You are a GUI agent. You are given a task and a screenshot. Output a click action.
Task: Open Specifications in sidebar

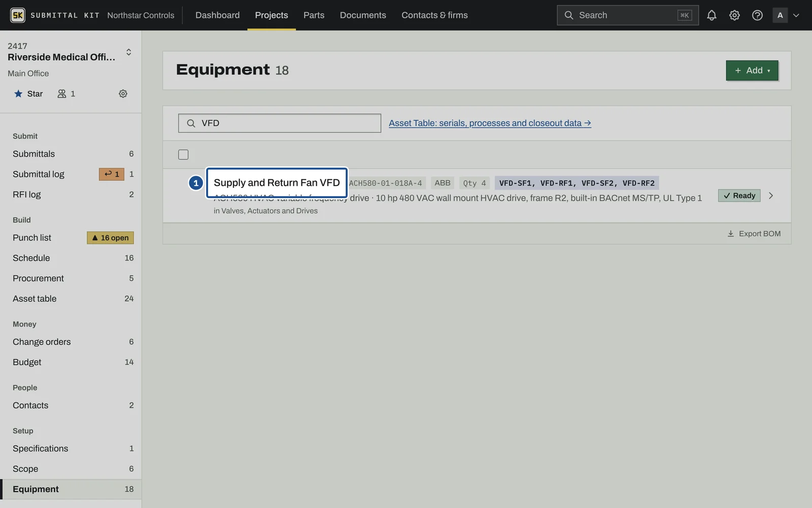(x=71, y=449)
